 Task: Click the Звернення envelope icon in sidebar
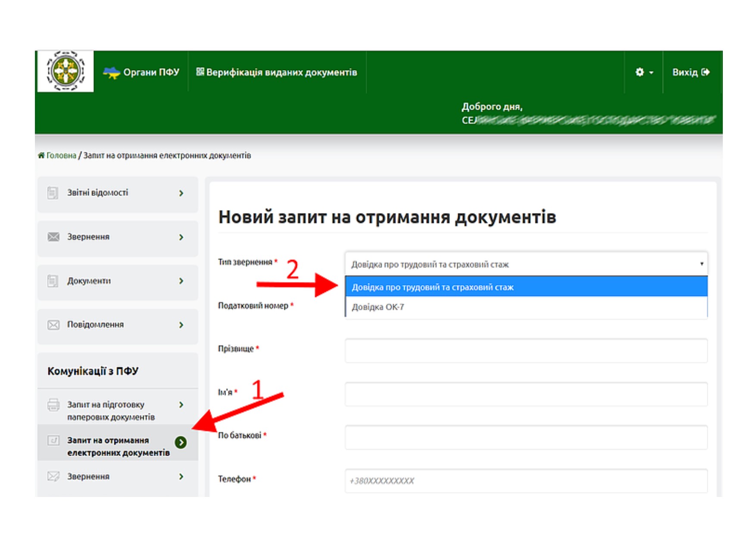53,237
